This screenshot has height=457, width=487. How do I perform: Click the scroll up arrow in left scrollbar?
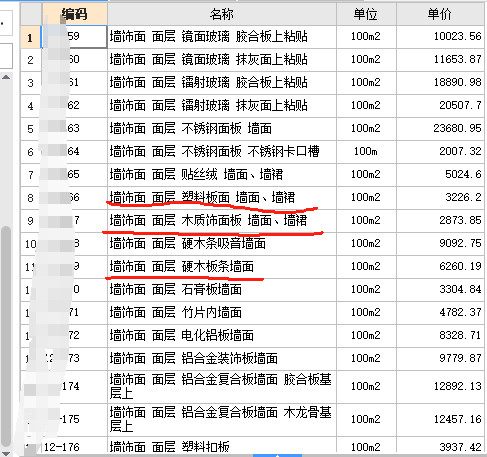(x=6, y=77)
